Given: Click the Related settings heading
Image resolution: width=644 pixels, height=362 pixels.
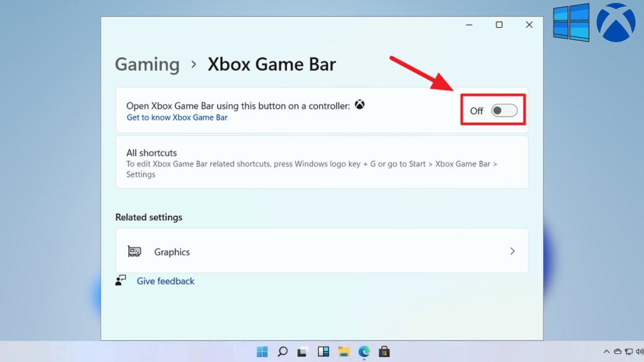Looking at the screenshot, I should click(x=149, y=217).
